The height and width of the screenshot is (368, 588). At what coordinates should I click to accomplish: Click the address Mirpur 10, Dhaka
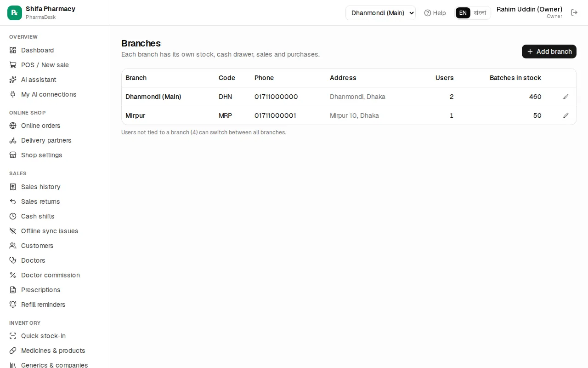point(354,115)
